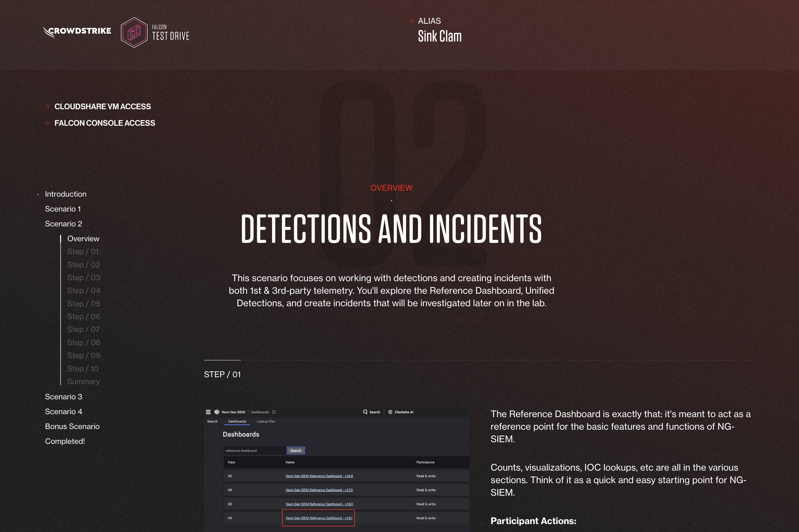Click the red OVERVIEW label
Screen dimensions: 799x532
point(391,188)
